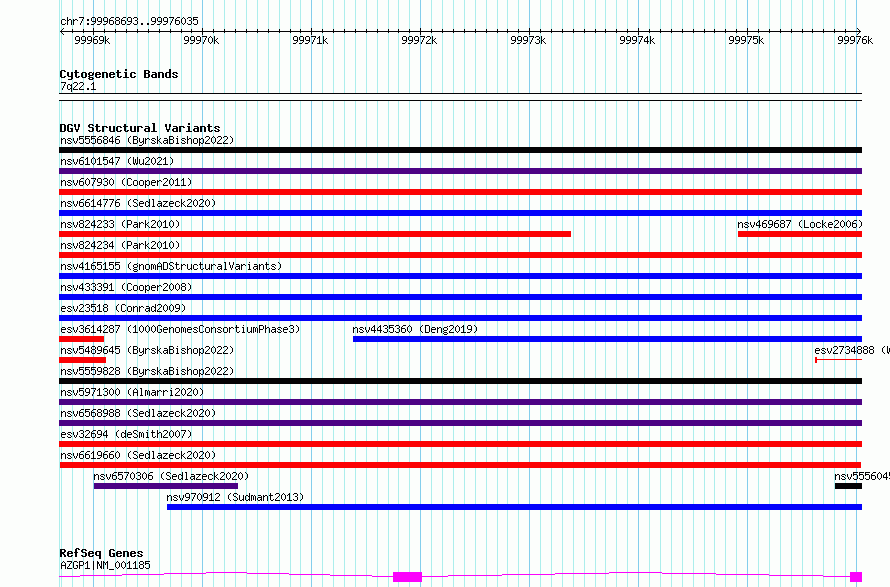Screen dimensions: 890x587
Task: Click the short red nsv469687 bar
Action: tap(800, 234)
